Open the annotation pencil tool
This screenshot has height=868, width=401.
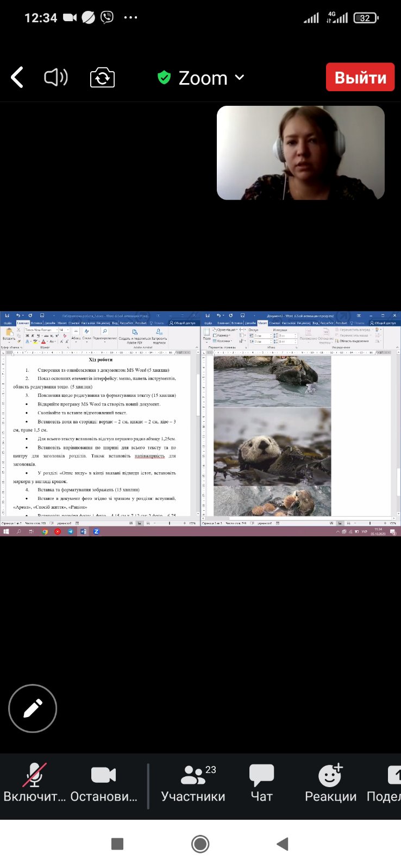pyautogui.click(x=33, y=708)
